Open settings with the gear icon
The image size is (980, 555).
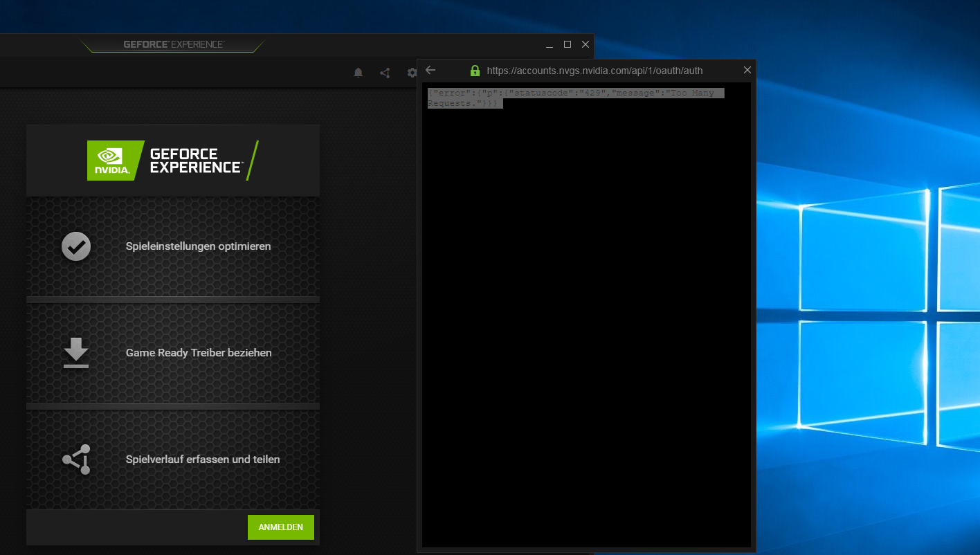[x=412, y=73]
